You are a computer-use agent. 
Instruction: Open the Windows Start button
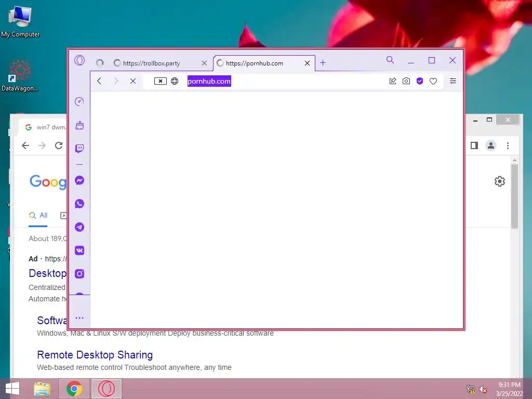point(12,389)
